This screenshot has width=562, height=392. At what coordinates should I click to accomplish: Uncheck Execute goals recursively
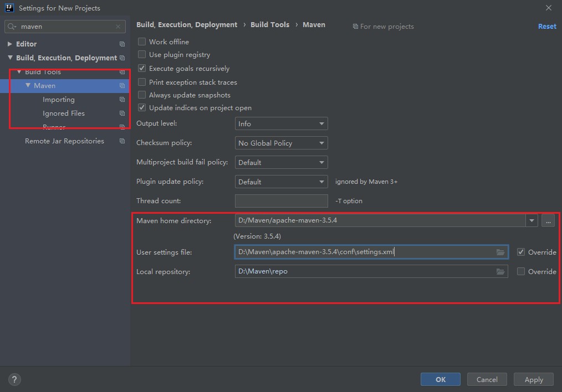coord(142,68)
